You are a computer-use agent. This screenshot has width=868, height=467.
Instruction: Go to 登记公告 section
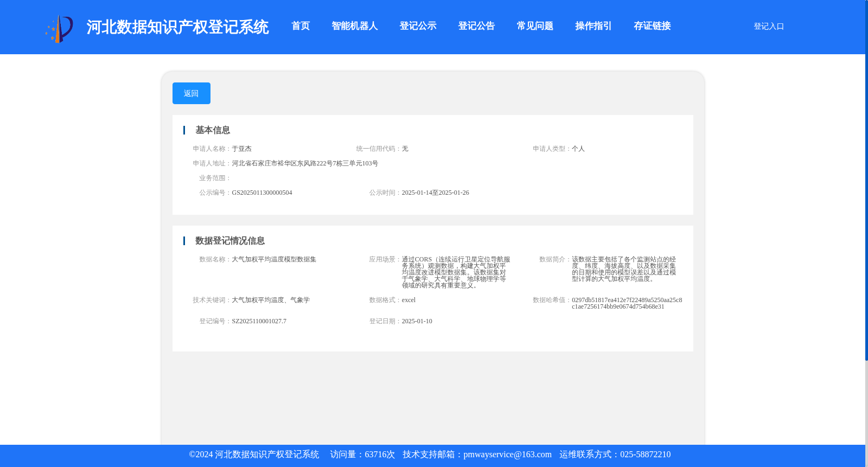click(476, 26)
